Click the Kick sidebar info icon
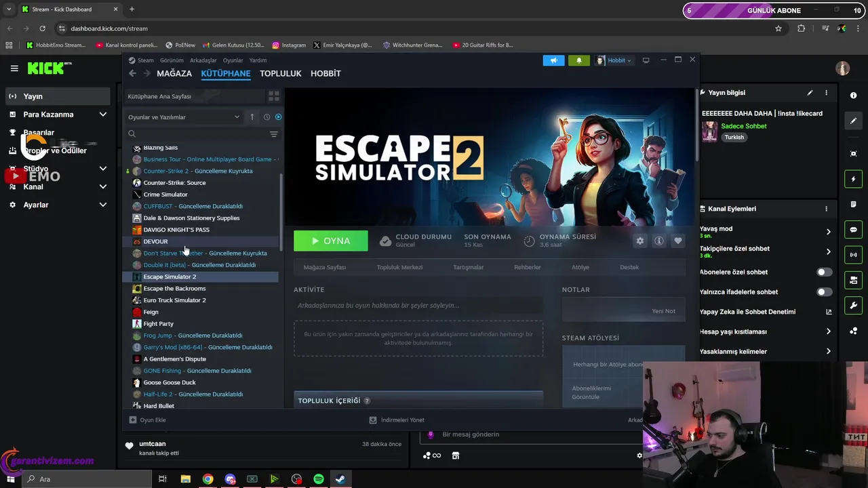 (854, 96)
